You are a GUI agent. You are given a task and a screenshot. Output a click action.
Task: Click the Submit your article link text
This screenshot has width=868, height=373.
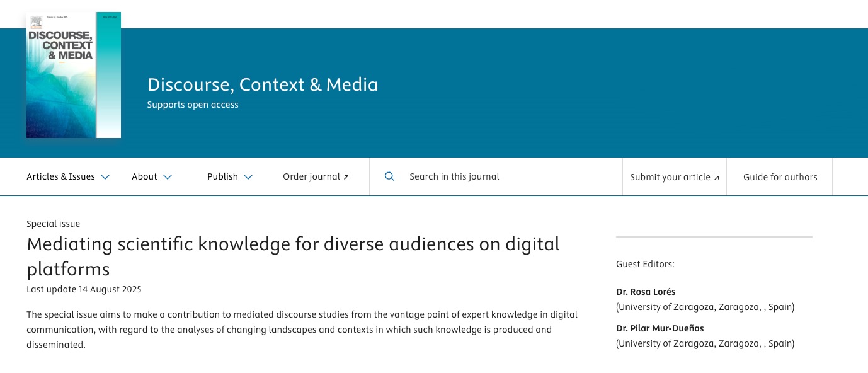[x=670, y=178]
